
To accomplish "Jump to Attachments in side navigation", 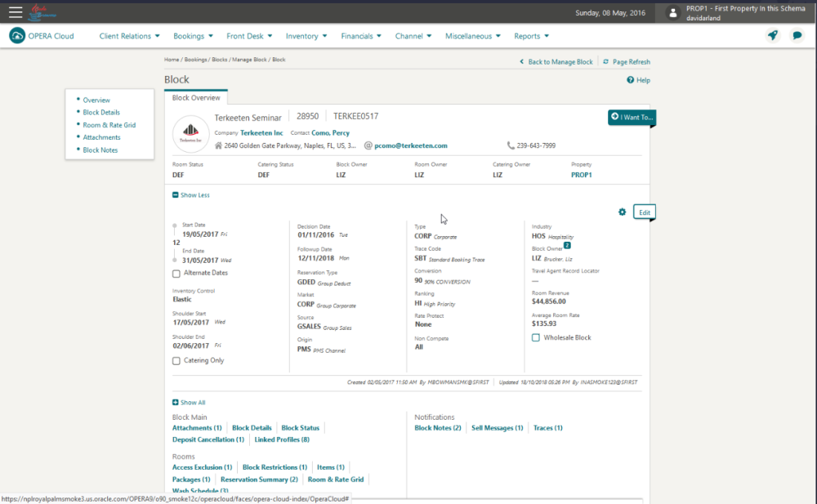I will pos(101,137).
